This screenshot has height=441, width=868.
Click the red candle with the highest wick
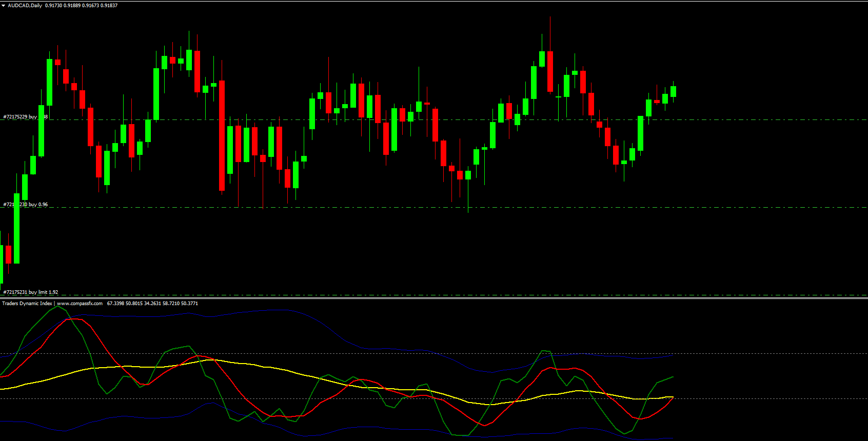550,71
